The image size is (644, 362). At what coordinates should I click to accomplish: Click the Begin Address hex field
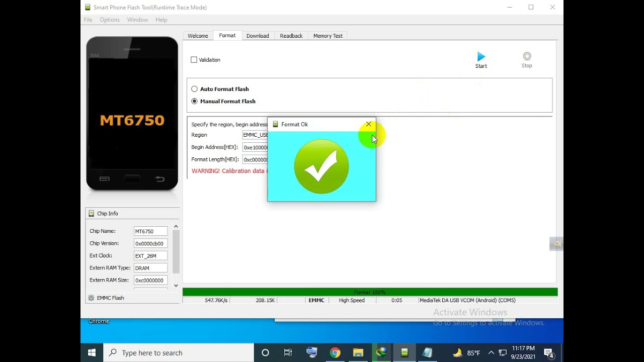[255, 147]
